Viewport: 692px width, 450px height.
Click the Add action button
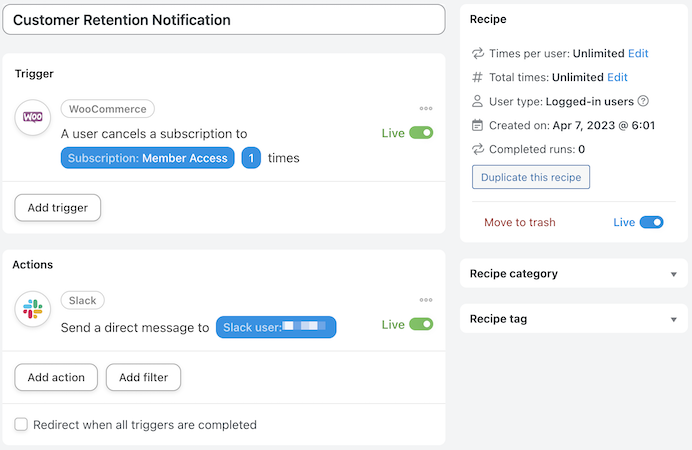(56, 377)
